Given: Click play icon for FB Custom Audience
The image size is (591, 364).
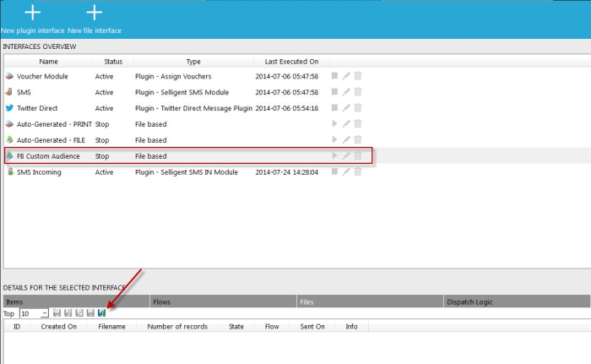Looking at the screenshot, I should (x=335, y=156).
